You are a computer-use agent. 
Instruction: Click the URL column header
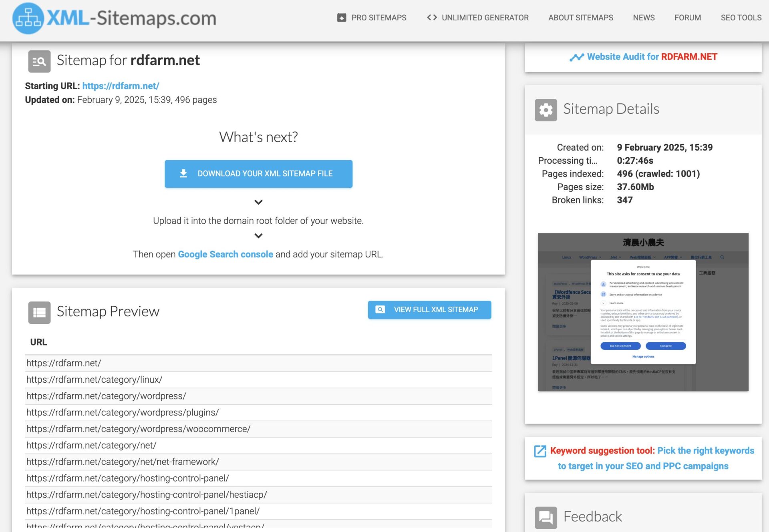[38, 342]
